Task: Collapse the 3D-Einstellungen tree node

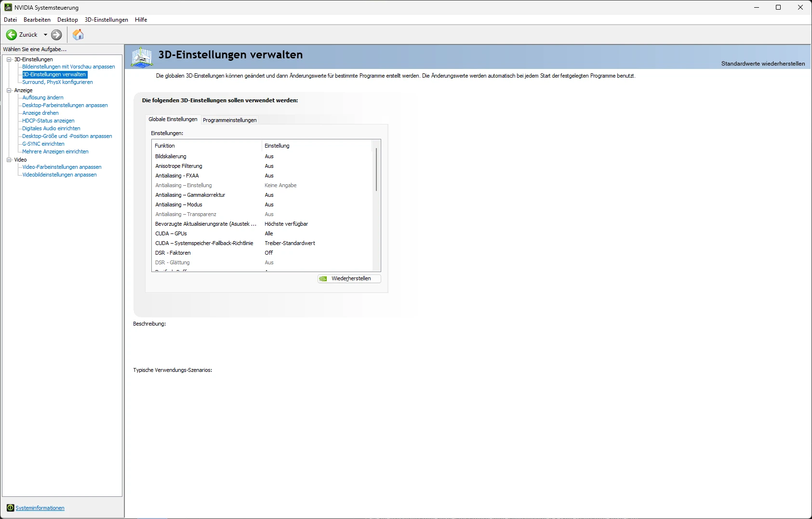Action: [x=9, y=59]
